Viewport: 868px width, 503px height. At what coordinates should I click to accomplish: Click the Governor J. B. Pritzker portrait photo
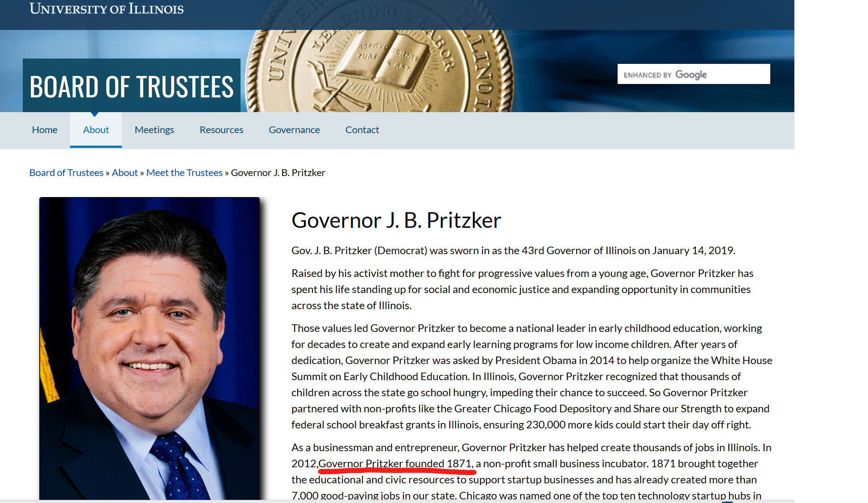(150, 348)
